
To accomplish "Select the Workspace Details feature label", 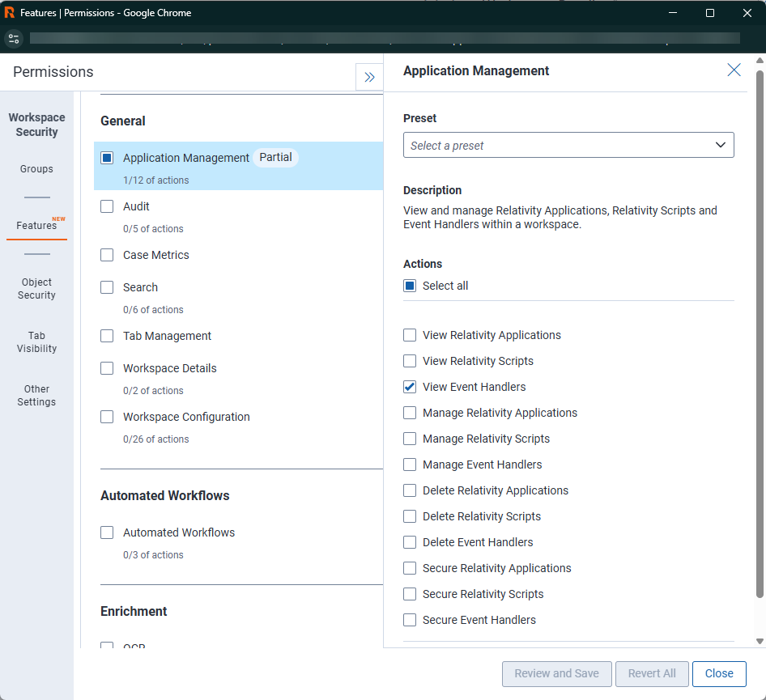I will pos(169,368).
